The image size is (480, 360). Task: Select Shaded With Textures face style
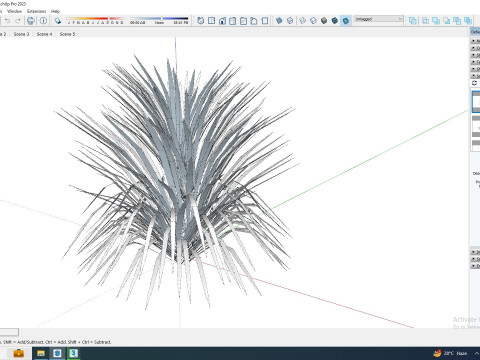[335, 21]
